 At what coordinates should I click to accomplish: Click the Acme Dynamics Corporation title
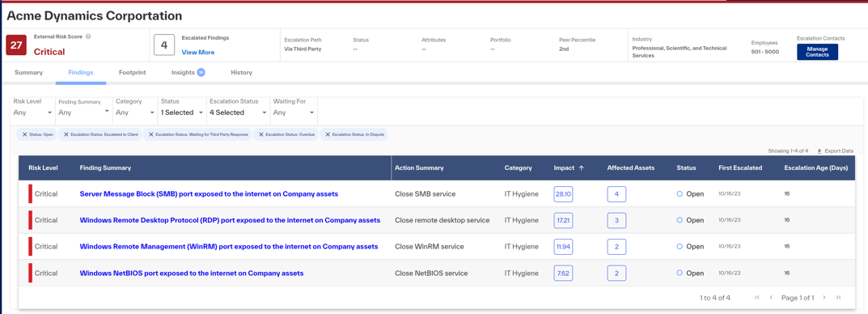pos(94,16)
